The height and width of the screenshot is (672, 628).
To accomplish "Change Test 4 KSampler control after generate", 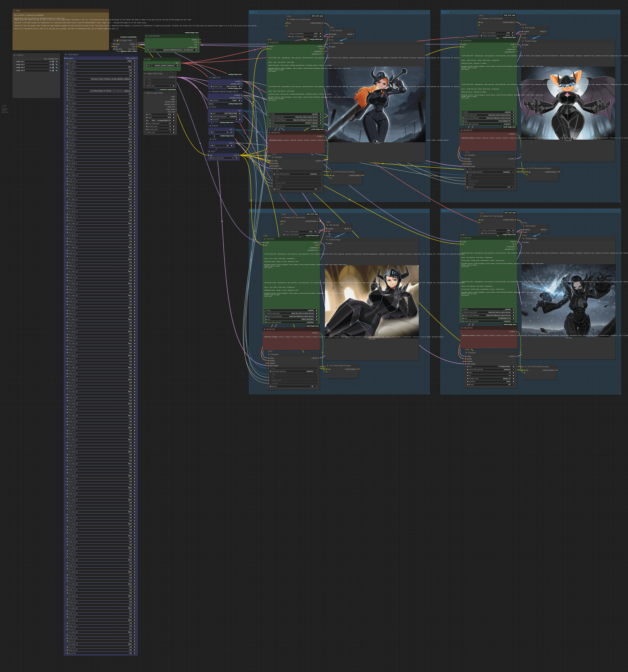I will pos(490,370).
